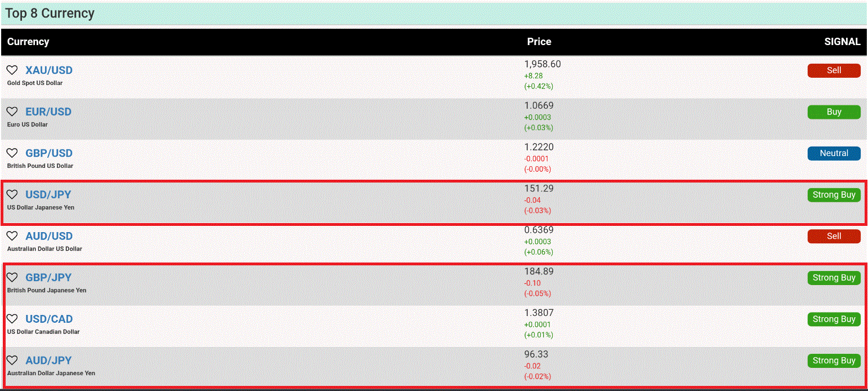Go to the USD/JPY pair link
Image resolution: width=868 pixels, height=391 pixels.
click(x=48, y=194)
